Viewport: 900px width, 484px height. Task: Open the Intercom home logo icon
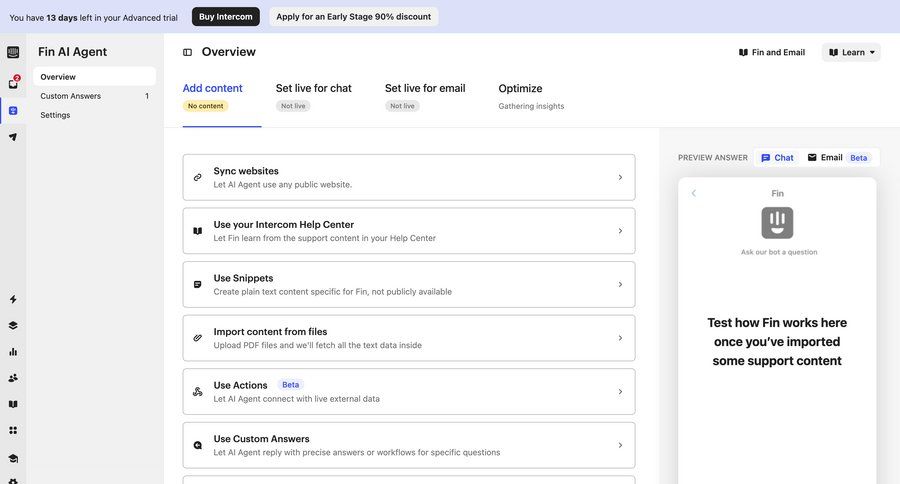point(13,52)
